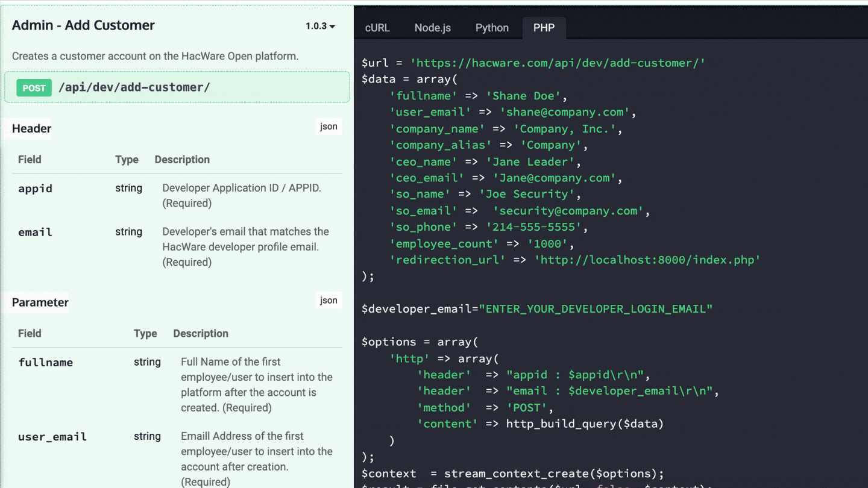Click the email field name in Header table
Viewport: 868px width, 488px height.
coord(35,232)
